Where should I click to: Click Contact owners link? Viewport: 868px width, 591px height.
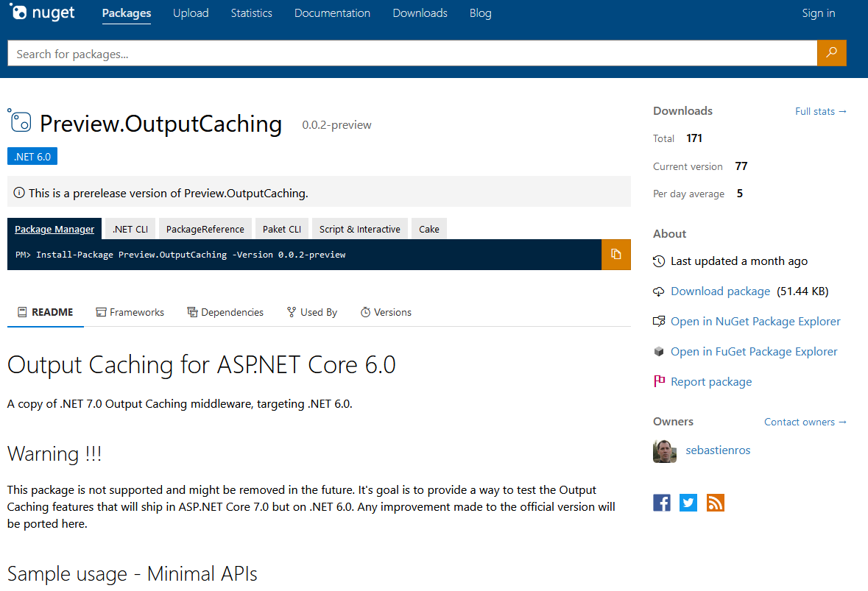[805, 422]
